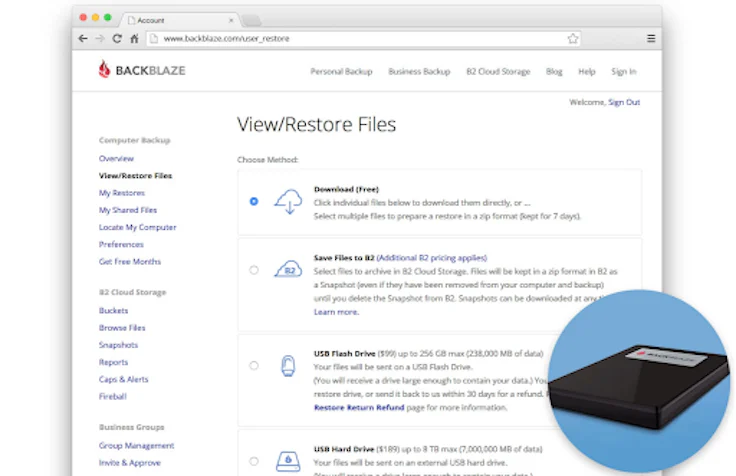Open Buckets under B2 Cloud Storage
The image size is (736, 476).
coord(113,310)
